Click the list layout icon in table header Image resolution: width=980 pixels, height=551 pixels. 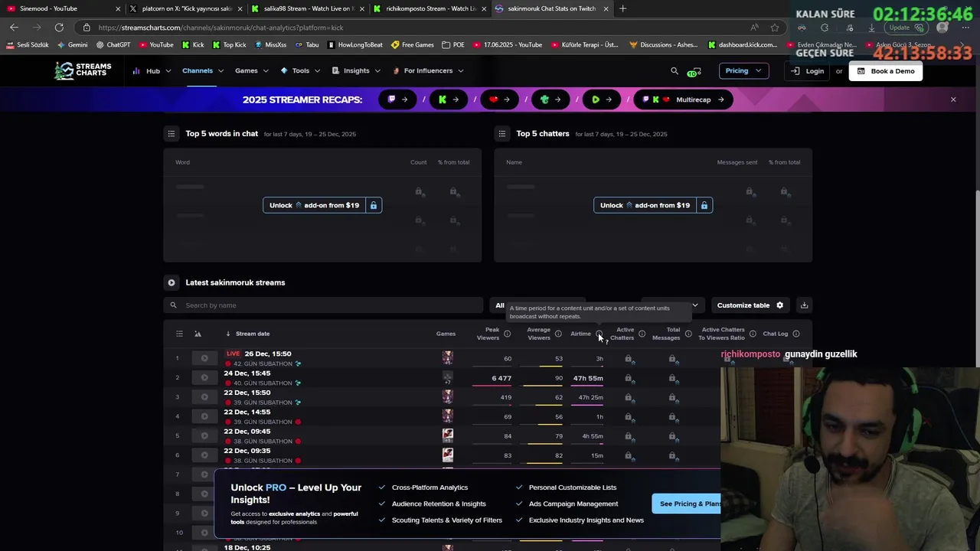click(x=179, y=334)
